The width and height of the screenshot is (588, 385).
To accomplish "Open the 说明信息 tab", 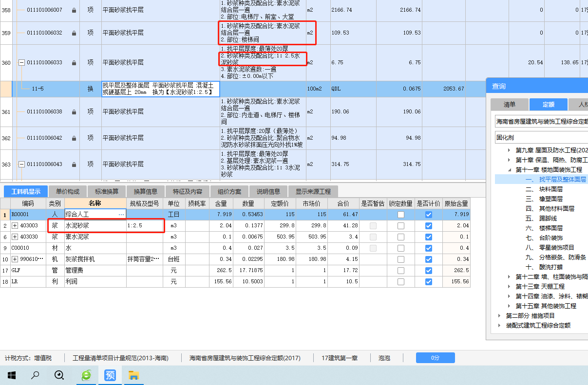I will [x=268, y=191].
